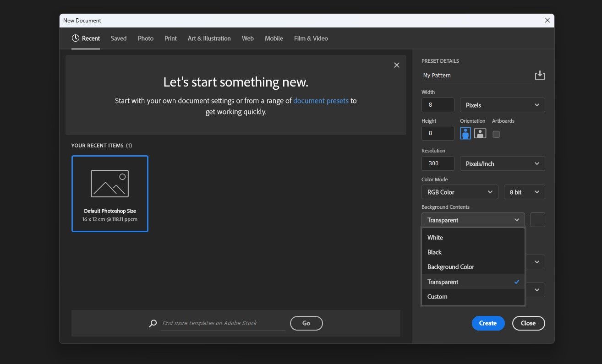Viewport: 602px width, 364px height.
Task: Open the Mobile presets tab
Action: coord(274,38)
